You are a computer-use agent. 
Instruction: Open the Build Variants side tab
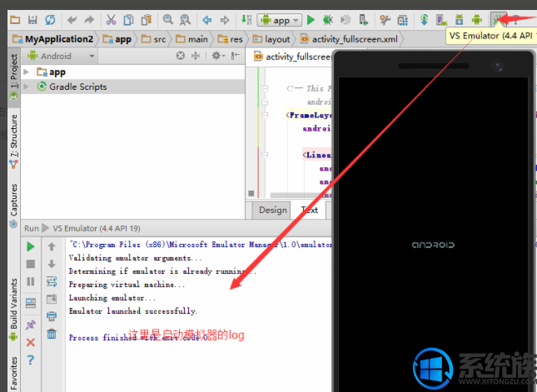(x=13, y=308)
